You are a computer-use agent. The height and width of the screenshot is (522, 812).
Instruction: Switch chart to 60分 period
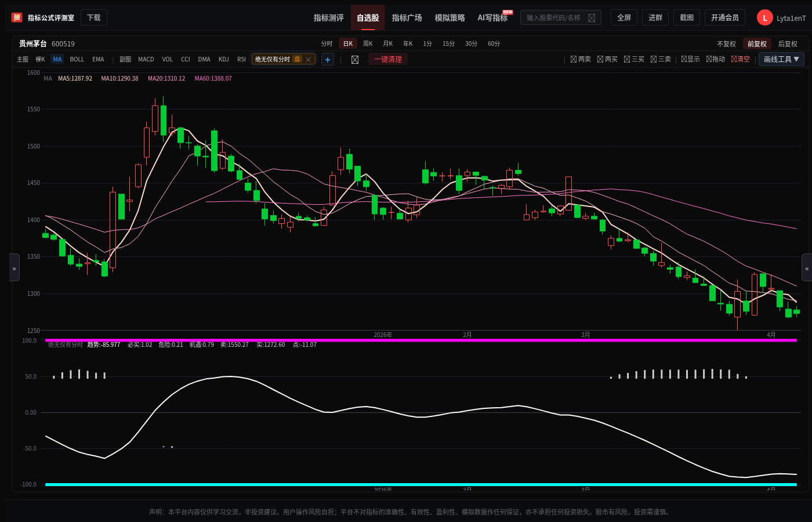point(494,43)
